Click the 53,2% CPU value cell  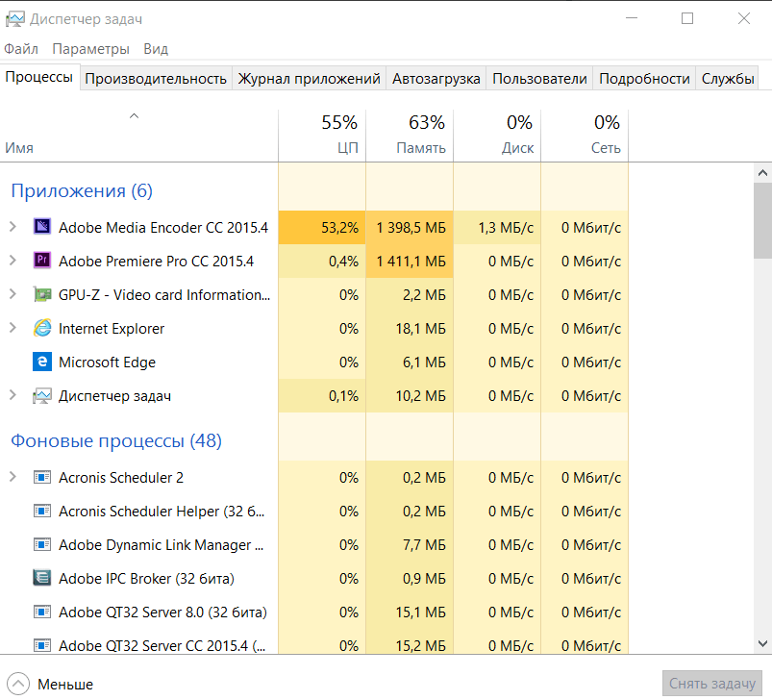[x=322, y=228]
